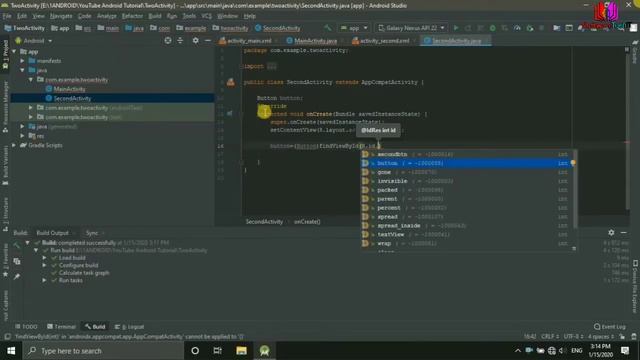640x360 pixels.
Task: Switch to activity_second.xml editor tab
Action: tap(384, 41)
